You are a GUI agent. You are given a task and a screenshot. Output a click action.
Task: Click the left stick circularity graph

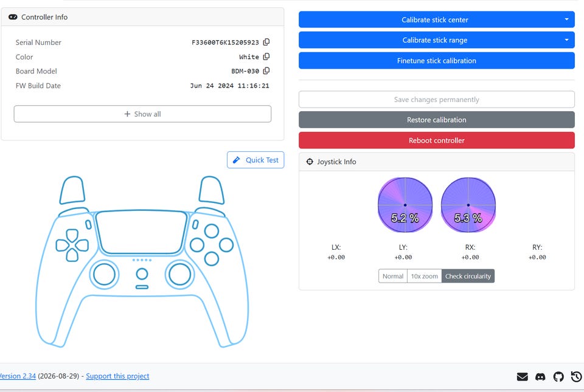[405, 205]
